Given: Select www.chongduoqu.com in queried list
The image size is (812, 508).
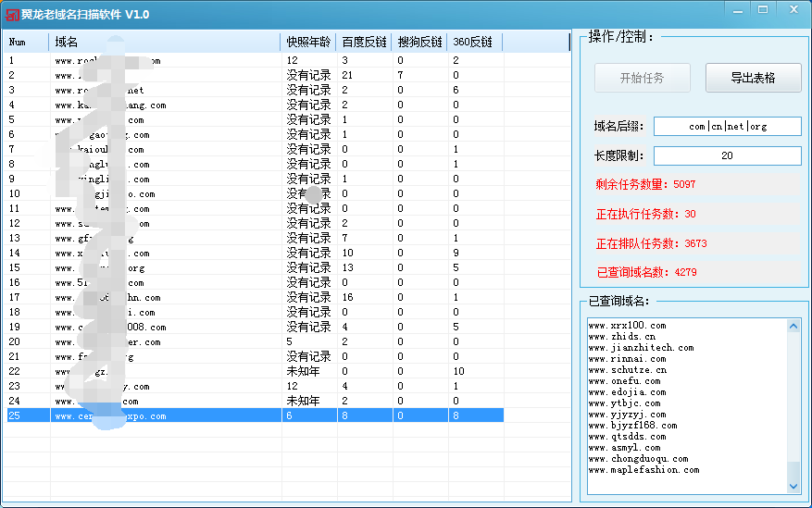Looking at the screenshot, I should [x=639, y=459].
